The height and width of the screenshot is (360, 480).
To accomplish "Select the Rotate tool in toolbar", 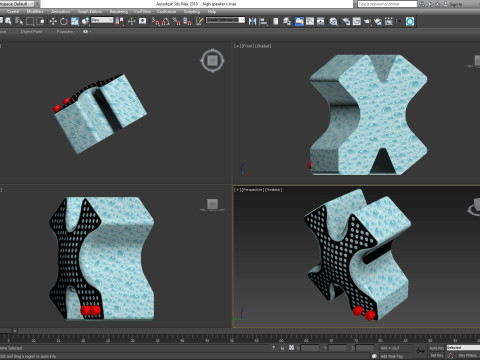I will tap(64, 22).
